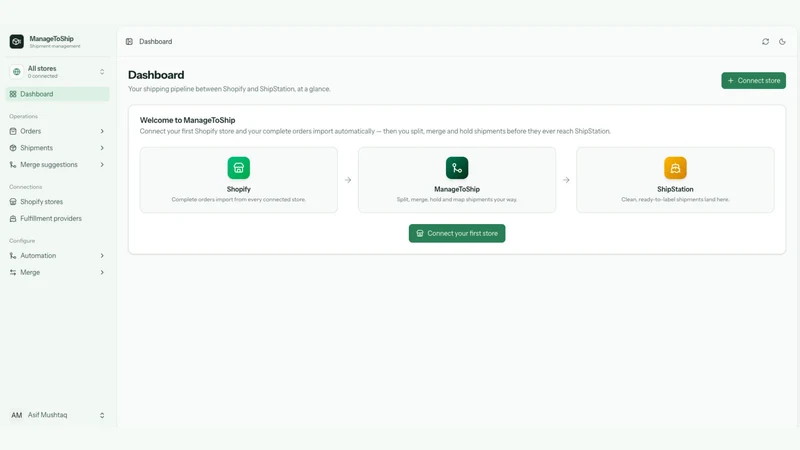Click 'Complete orders import from every connected store' text
This screenshot has height=450, width=800.
coord(239,199)
